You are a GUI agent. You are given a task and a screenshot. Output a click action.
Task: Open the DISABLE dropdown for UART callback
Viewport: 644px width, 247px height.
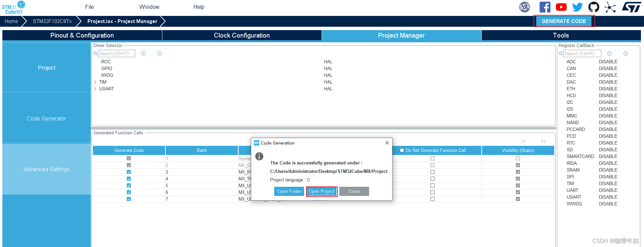[x=608, y=190]
